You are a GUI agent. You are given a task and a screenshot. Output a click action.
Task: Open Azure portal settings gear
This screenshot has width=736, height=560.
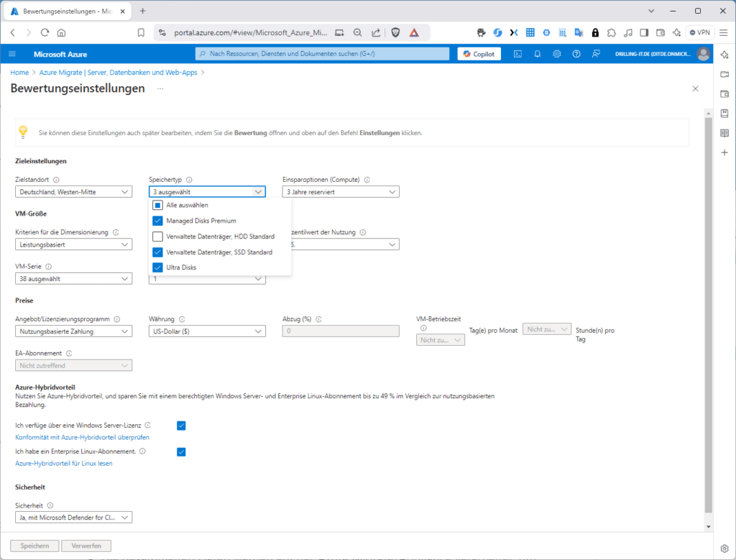pos(557,54)
